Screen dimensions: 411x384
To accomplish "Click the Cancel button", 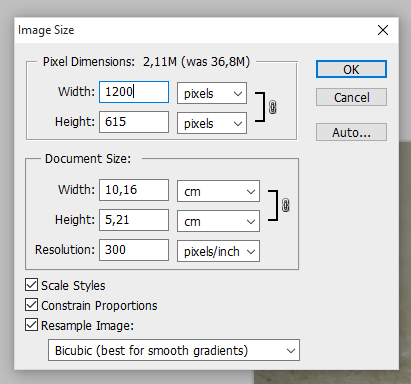I will tap(351, 97).
